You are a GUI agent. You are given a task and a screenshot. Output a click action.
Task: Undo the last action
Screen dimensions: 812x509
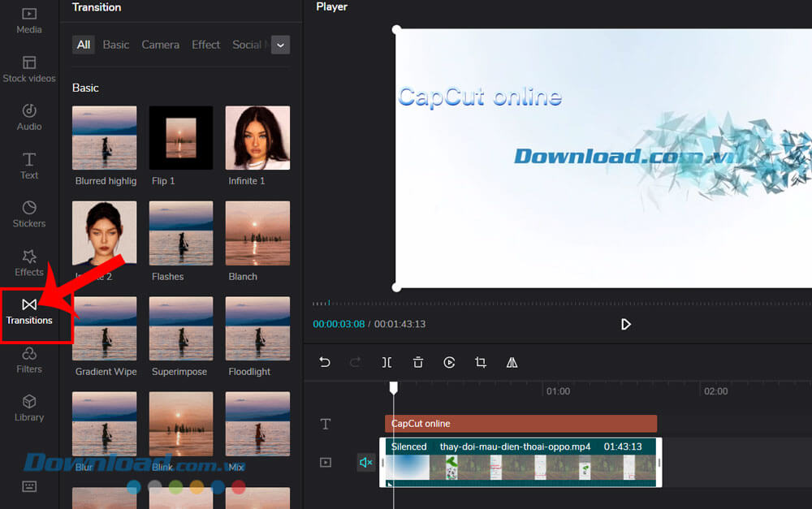[325, 363]
